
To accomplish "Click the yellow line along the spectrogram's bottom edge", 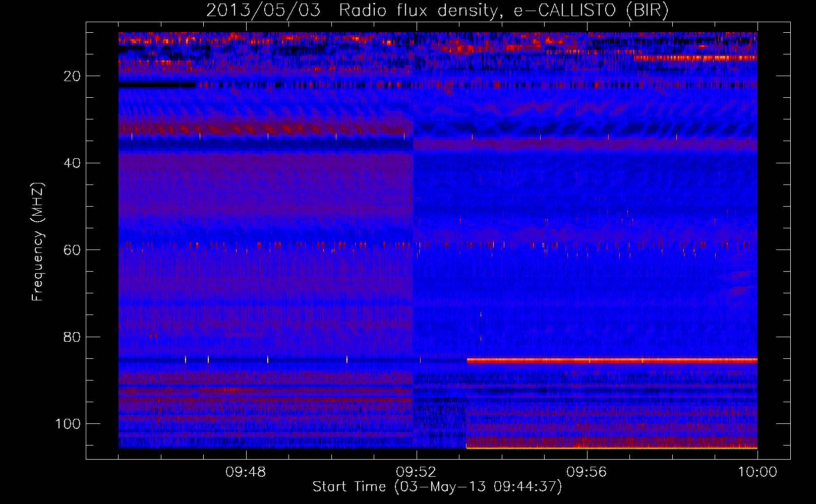I will coord(612,447).
